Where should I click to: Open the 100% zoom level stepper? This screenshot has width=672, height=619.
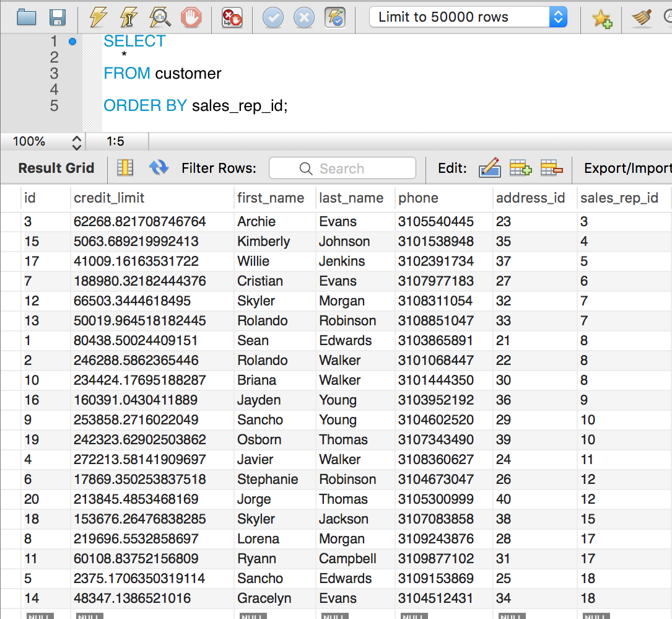(76, 142)
